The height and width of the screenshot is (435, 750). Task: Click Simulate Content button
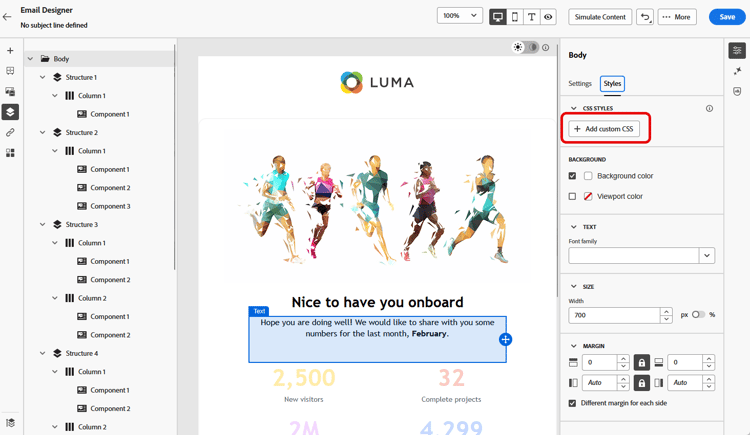click(600, 17)
